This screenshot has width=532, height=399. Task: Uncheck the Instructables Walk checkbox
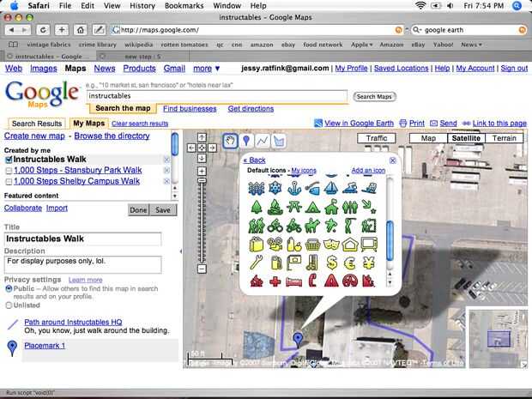coord(9,160)
